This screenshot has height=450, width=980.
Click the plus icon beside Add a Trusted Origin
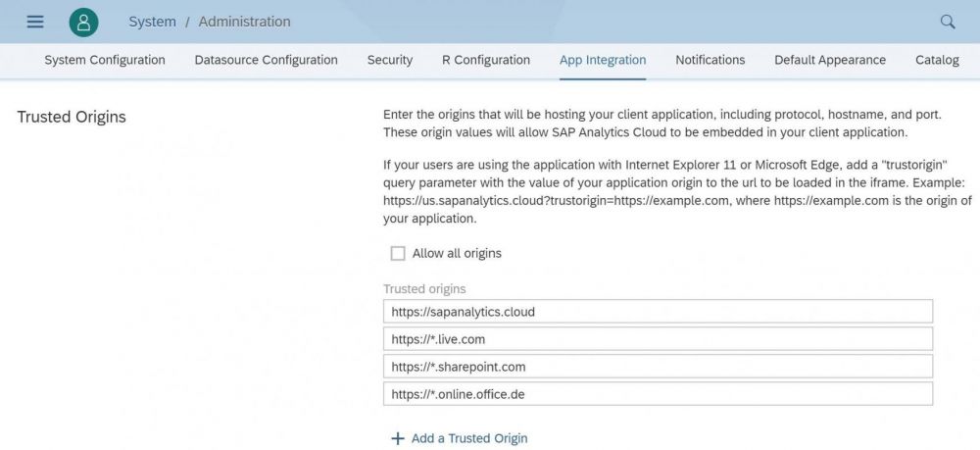click(x=398, y=439)
